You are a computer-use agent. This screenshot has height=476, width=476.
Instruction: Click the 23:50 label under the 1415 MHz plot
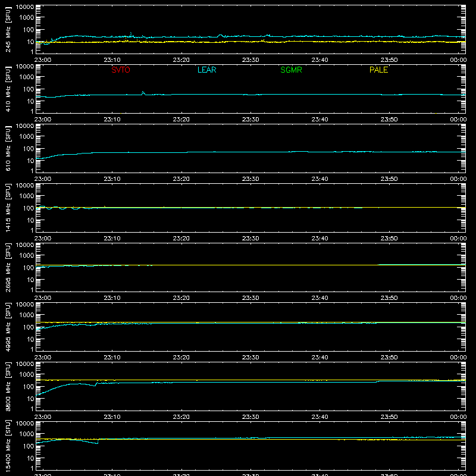(389, 239)
